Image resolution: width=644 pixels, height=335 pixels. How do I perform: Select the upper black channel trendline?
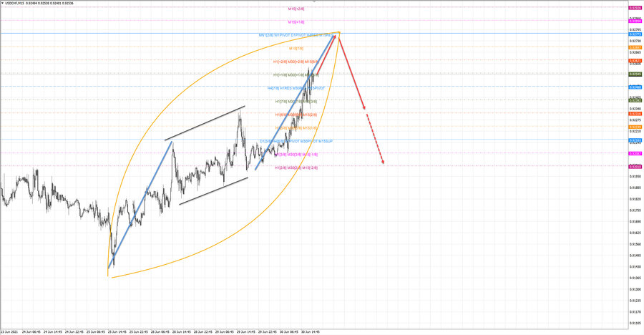click(x=205, y=123)
